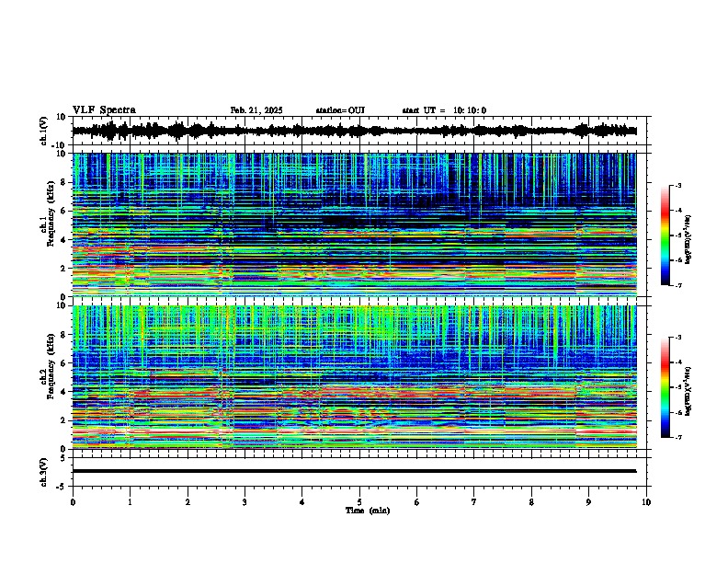Image resolution: width=728 pixels, height=563 pixels.
Task: Click the ch.1 'Frequency (kHz)' axis label
Action: 51,213
